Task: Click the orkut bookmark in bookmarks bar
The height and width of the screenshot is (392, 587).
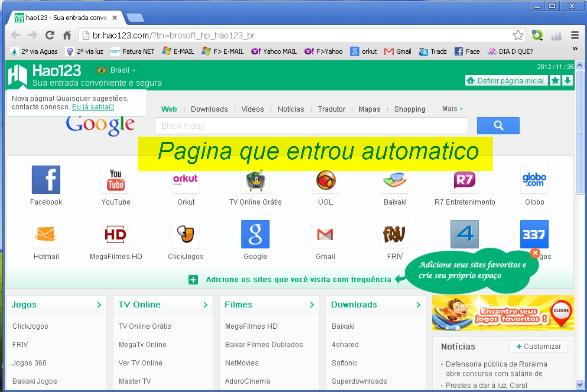Action: pos(364,51)
